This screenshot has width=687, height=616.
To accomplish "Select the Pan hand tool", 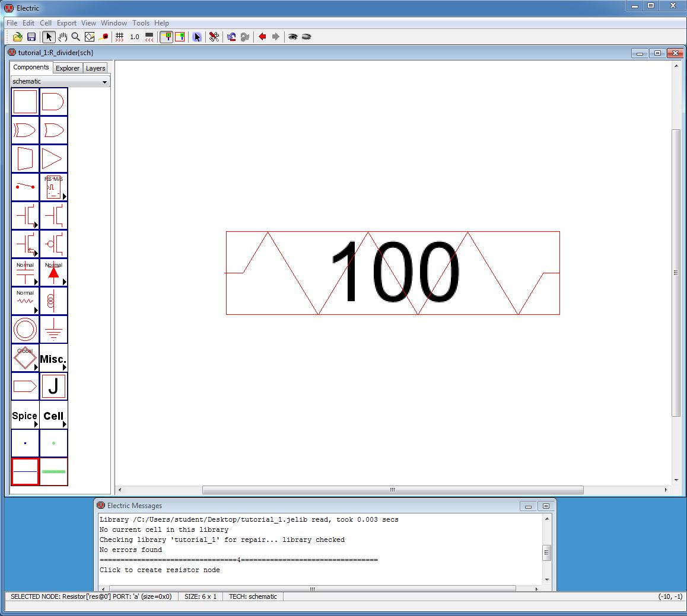I will (62, 37).
